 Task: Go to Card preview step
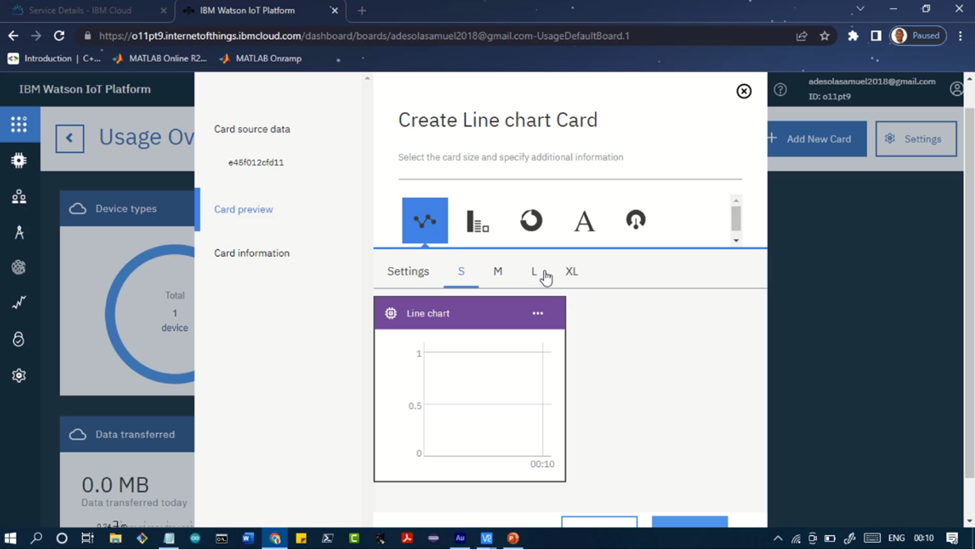click(x=243, y=209)
